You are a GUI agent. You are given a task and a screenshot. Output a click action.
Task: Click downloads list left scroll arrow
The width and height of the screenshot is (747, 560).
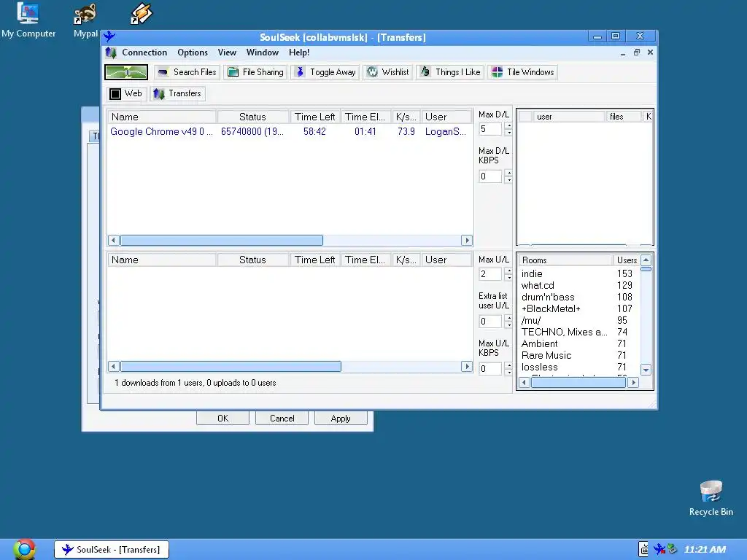click(x=113, y=240)
